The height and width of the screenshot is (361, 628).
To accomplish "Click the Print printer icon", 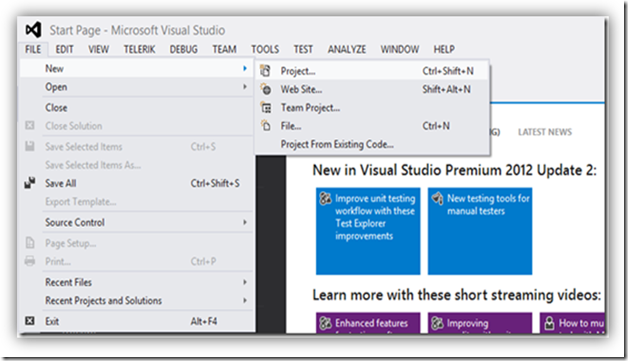I will 30,261.
